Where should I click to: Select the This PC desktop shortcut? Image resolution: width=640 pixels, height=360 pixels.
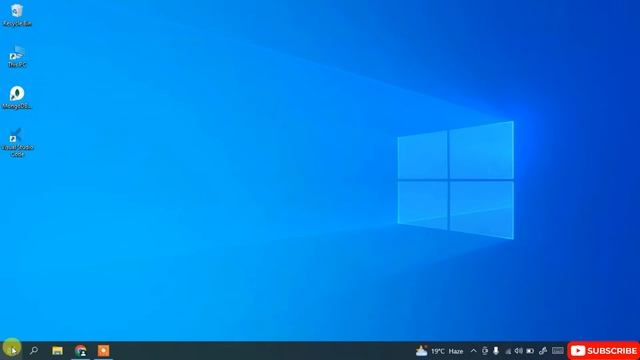pos(17,56)
